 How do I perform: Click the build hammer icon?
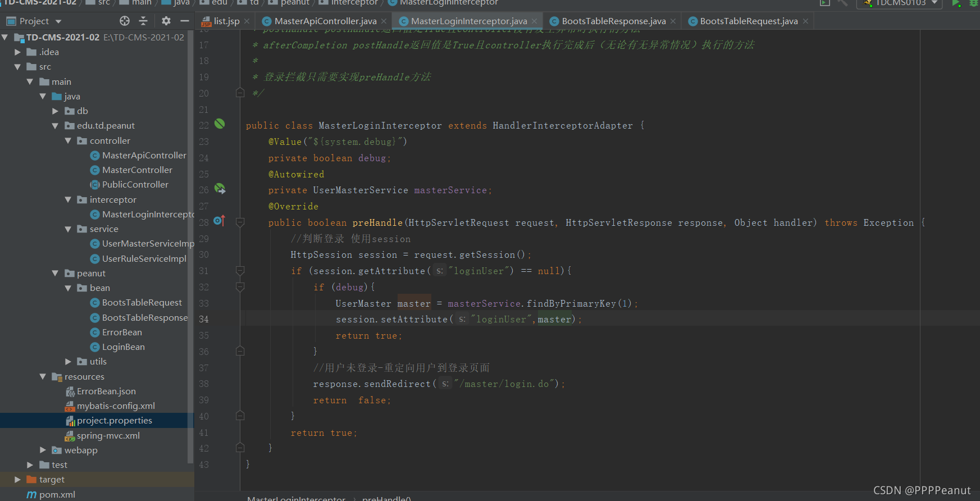(x=842, y=3)
